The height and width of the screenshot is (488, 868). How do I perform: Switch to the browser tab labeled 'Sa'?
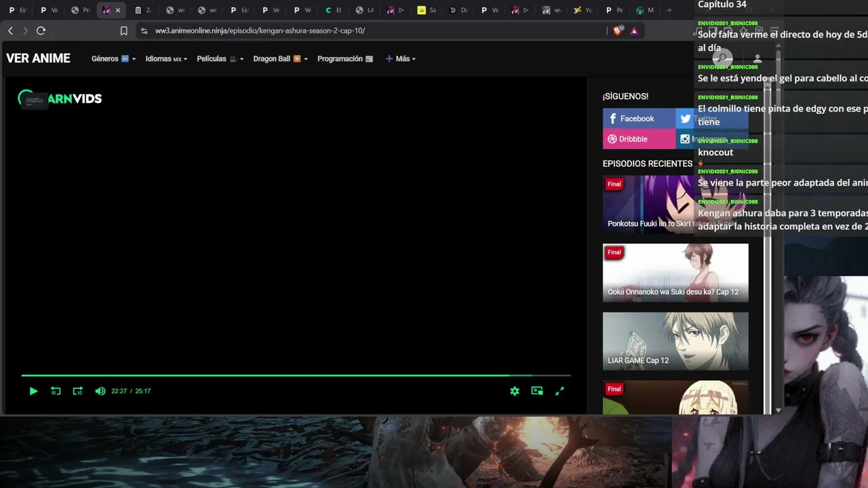(428, 10)
